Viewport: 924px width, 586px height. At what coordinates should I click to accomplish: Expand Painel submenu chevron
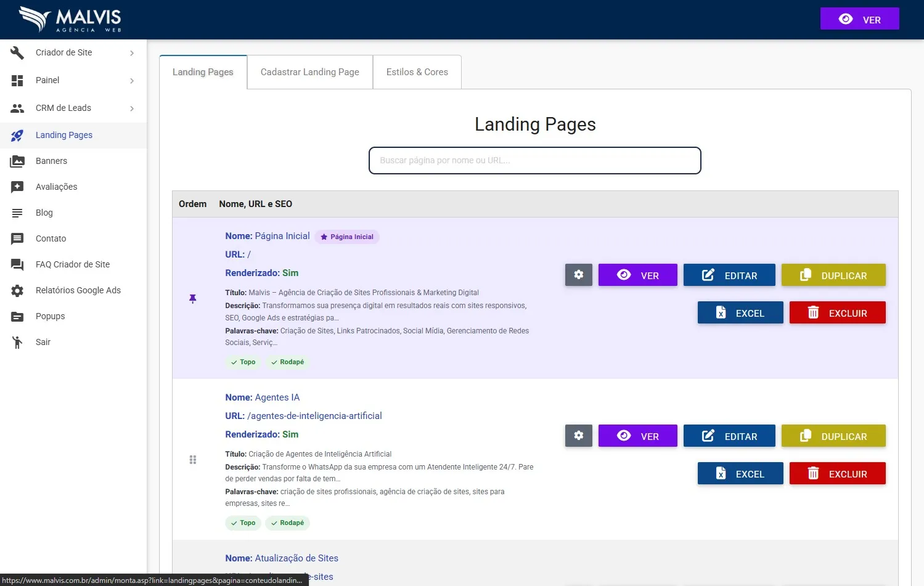coord(132,81)
